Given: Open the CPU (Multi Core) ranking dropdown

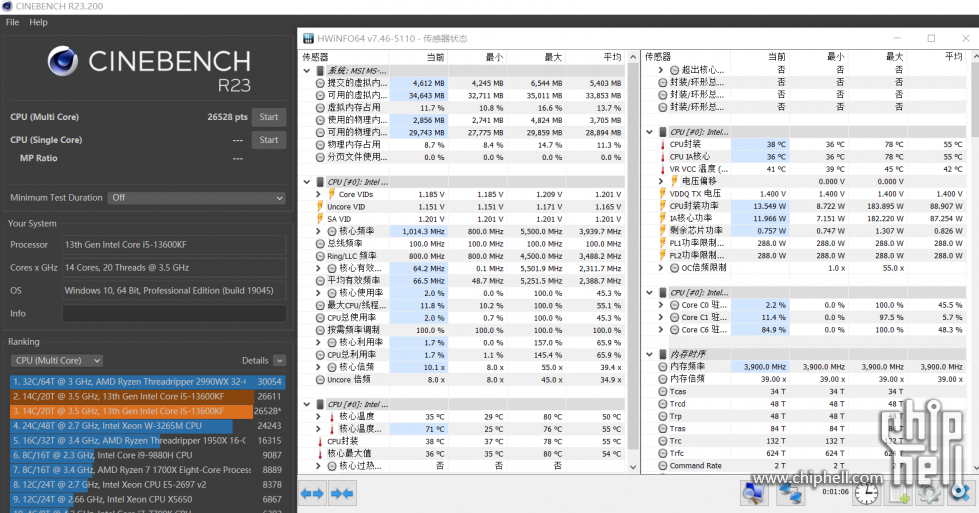Looking at the screenshot, I should coord(57,361).
